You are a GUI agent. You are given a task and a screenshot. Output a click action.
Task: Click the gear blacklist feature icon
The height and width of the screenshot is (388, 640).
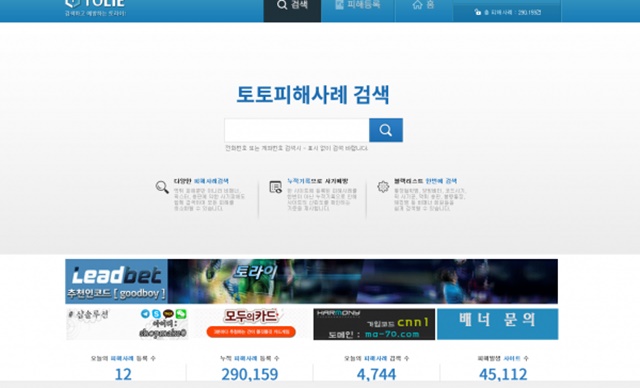click(x=383, y=186)
